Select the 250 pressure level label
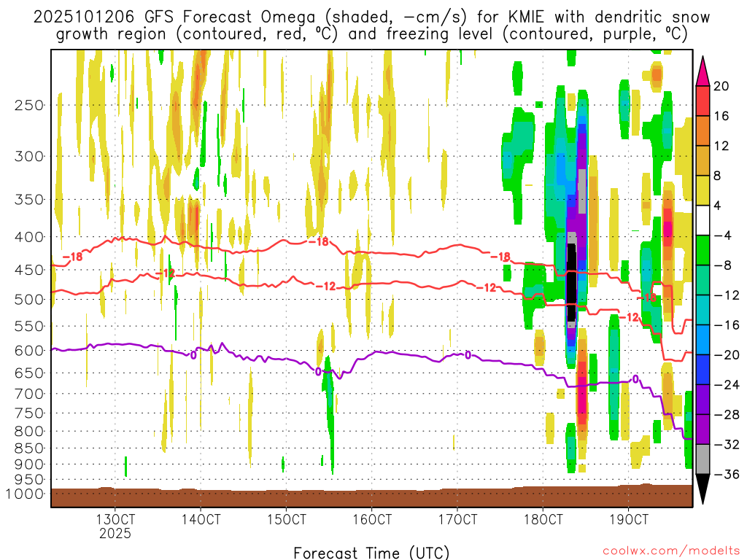 click(29, 104)
